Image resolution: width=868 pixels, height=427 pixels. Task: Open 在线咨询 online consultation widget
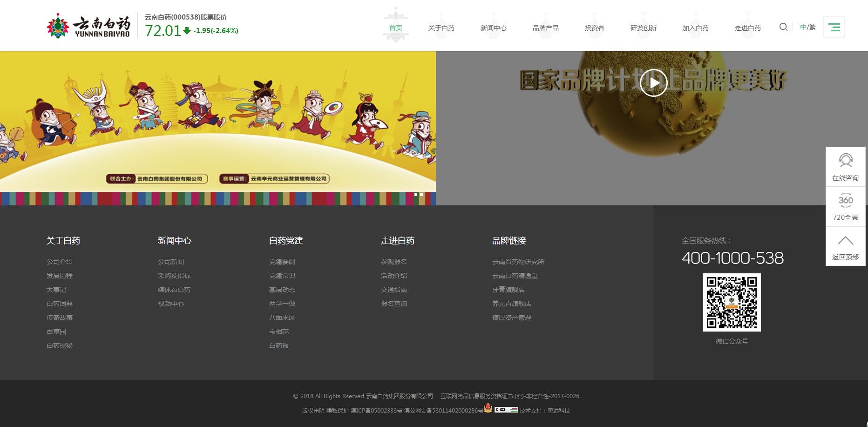846,167
